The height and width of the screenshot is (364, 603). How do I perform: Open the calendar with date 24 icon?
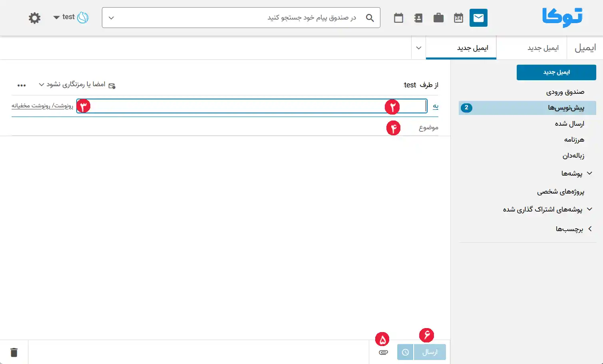[x=458, y=18]
